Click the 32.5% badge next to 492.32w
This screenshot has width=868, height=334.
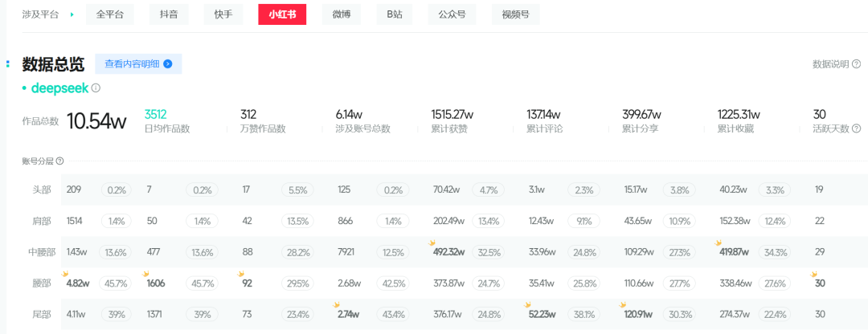pyautogui.click(x=489, y=252)
